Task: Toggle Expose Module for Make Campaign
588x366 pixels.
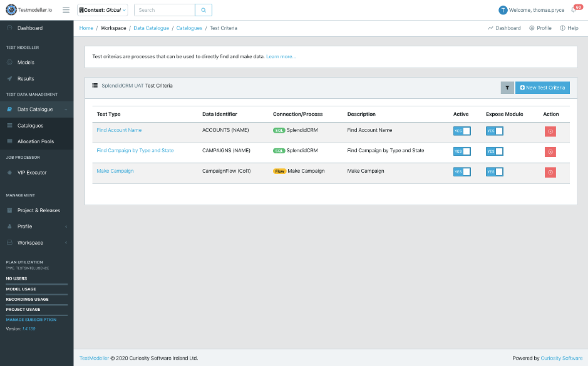Action: click(x=494, y=171)
